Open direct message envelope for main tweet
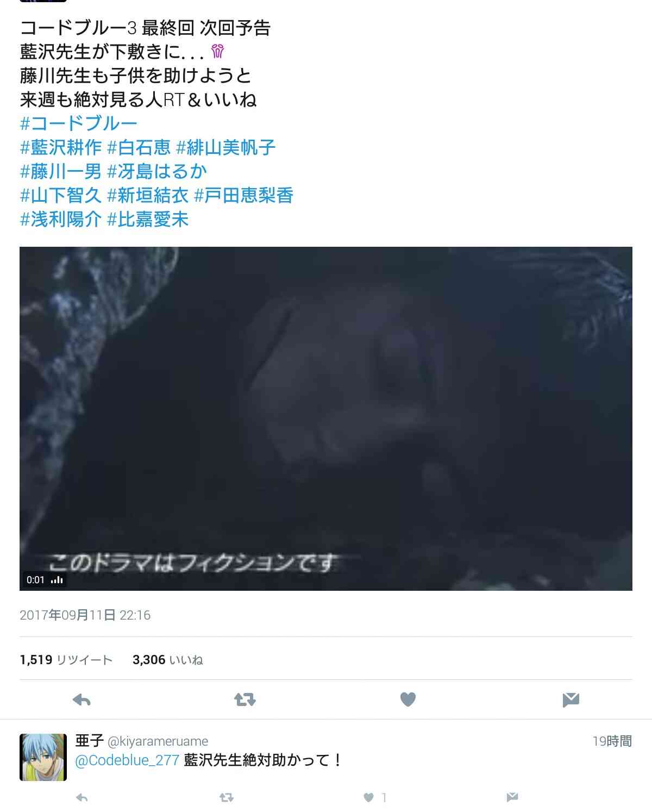652x812 pixels. pos(570,699)
